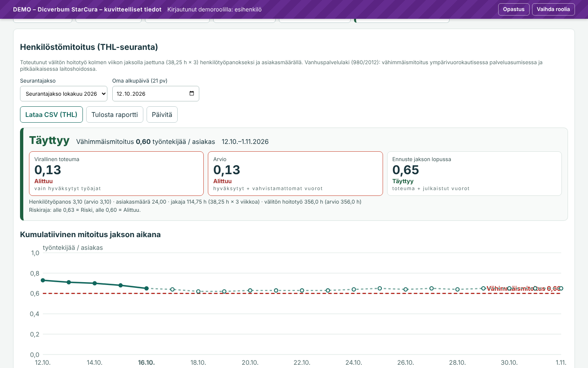Select the Ennuste jakson lopussa card
The image size is (588, 368).
[474, 174]
